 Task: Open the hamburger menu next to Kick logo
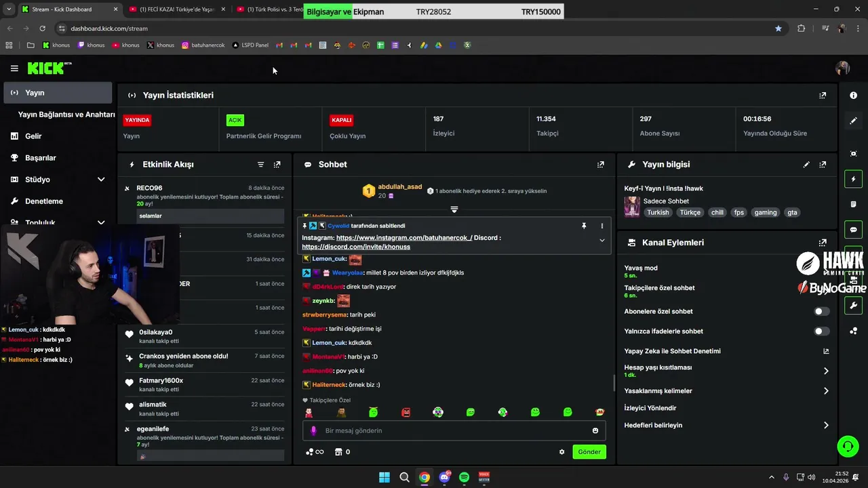14,68
